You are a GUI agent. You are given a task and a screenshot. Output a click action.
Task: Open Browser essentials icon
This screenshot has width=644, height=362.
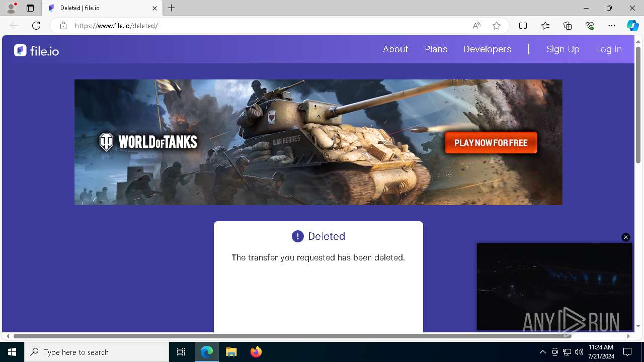tap(590, 26)
